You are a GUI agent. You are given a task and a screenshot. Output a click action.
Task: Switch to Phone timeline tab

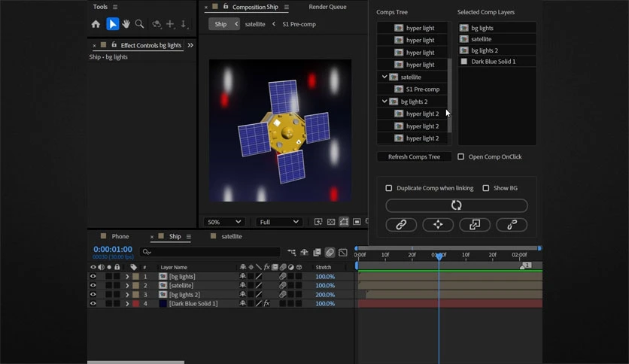point(120,236)
